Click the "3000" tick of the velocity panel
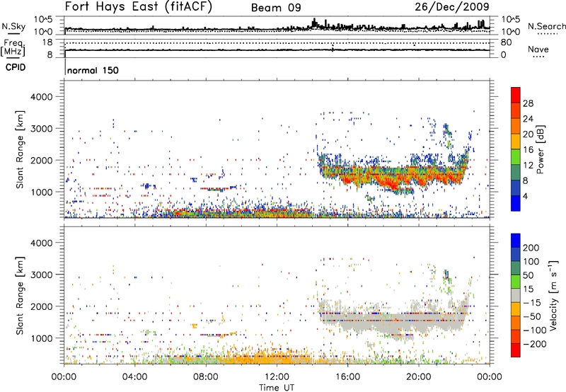The width and height of the screenshot is (566, 392). tap(42, 275)
